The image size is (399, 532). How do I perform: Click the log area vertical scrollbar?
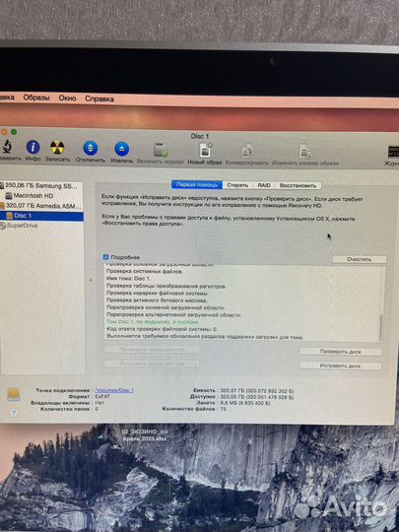tap(381, 327)
